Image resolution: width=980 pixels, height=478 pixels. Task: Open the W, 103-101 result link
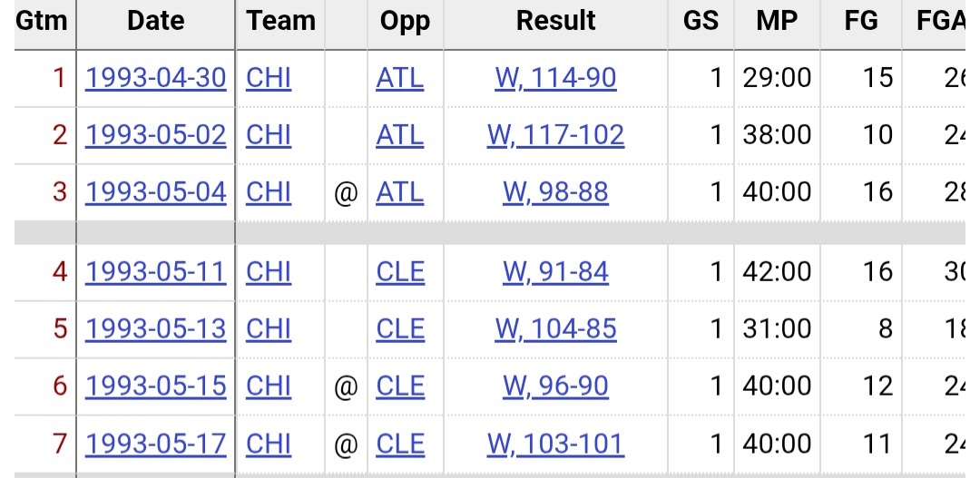click(x=555, y=444)
